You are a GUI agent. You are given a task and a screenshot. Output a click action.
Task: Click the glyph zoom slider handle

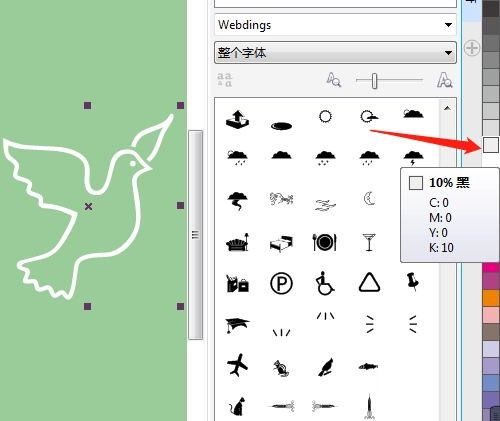375,81
